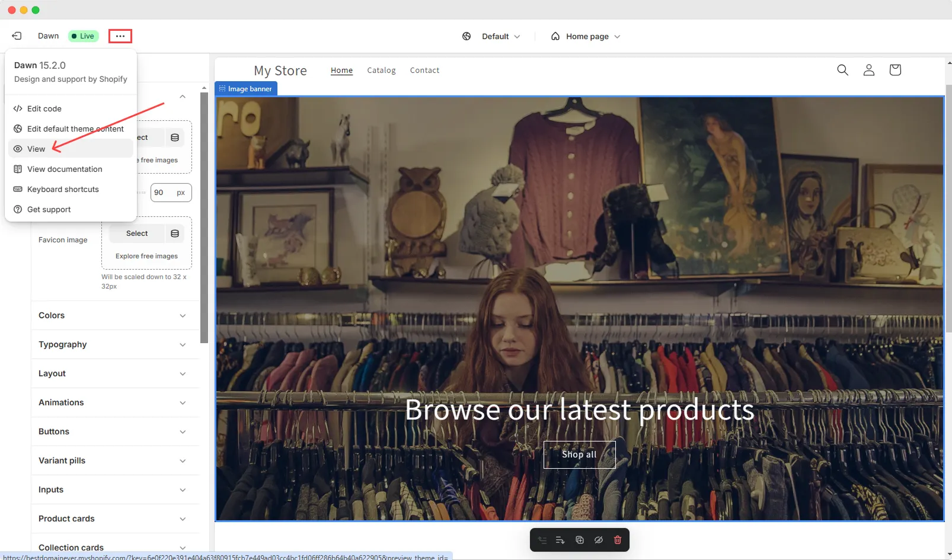Open Explore free images link
The height and width of the screenshot is (560, 952).
pyautogui.click(x=146, y=256)
